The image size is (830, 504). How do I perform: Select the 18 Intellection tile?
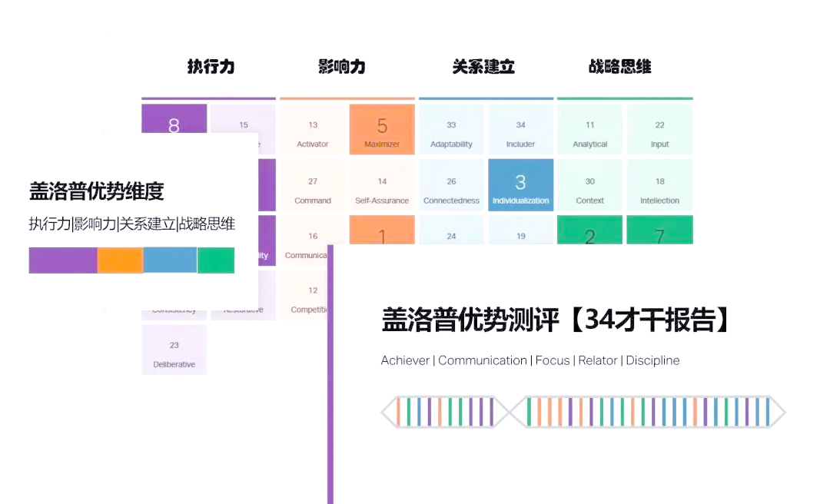[659, 185]
